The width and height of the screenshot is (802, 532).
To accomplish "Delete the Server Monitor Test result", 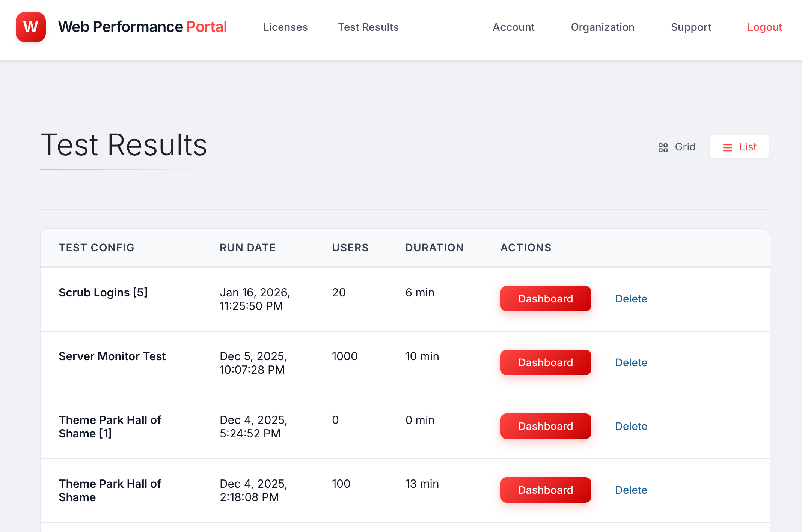I will 631,362.
